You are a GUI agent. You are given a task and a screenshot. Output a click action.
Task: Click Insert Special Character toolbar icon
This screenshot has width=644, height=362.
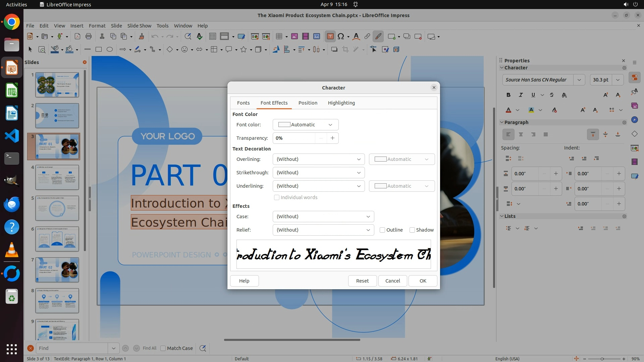[x=341, y=37]
